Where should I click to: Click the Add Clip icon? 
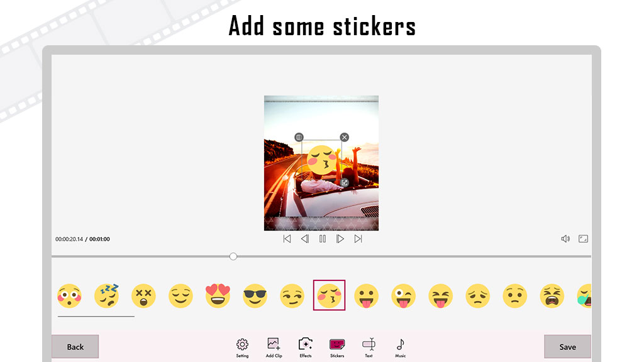[274, 347]
